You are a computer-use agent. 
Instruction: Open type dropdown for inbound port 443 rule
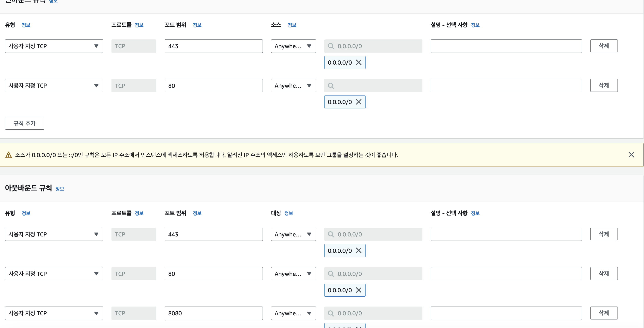coord(54,46)
